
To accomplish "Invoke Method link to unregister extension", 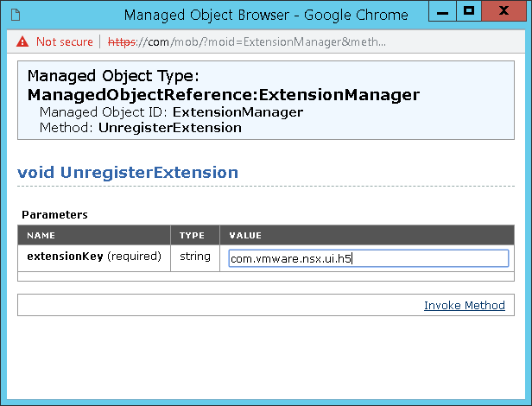I will tap(464, 305).
